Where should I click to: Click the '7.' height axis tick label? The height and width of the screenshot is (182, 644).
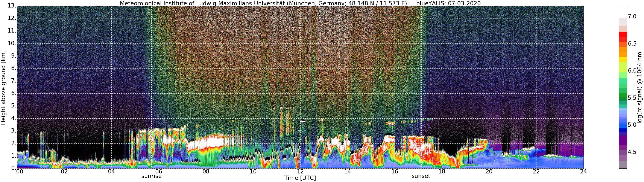click(x=14, y=81)
